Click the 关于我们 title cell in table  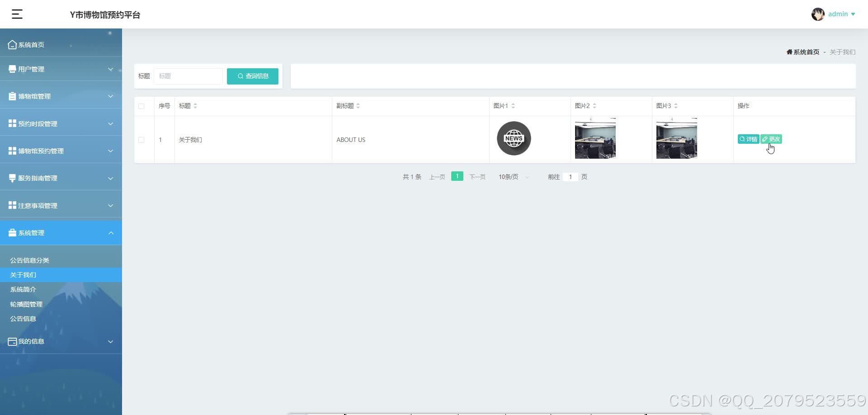pos(190,140)
